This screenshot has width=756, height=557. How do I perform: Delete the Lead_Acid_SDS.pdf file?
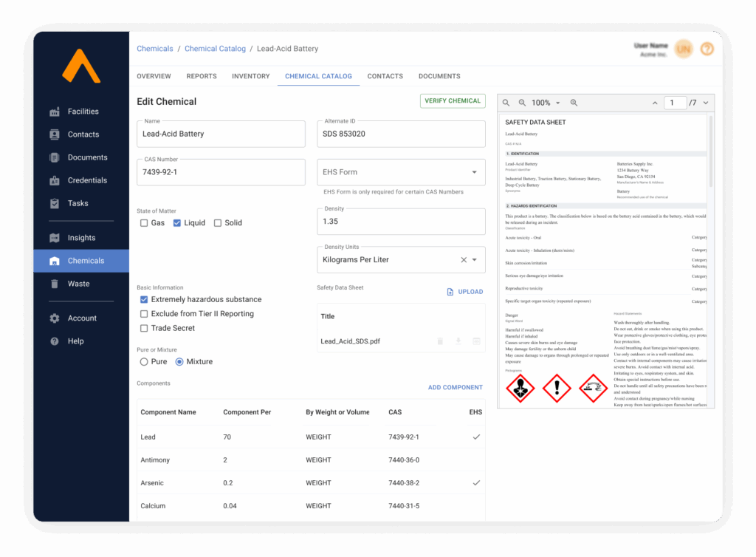pyautogui.click(x=440, y=341)
